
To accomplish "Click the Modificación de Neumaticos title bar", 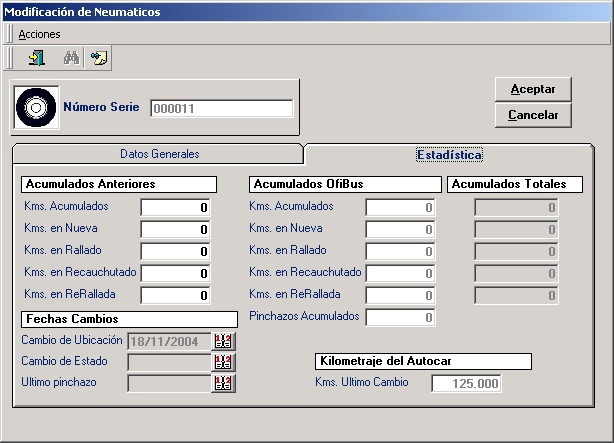I will click(307, 12).
